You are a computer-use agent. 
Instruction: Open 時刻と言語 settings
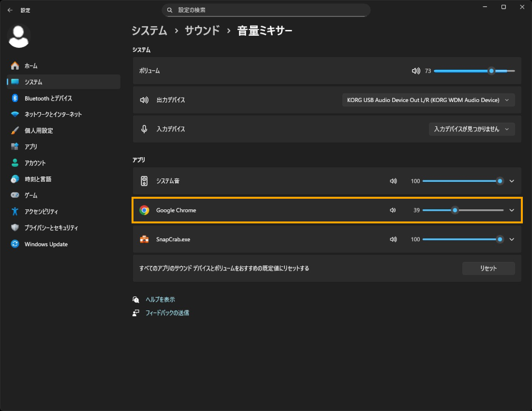[64, 179]
